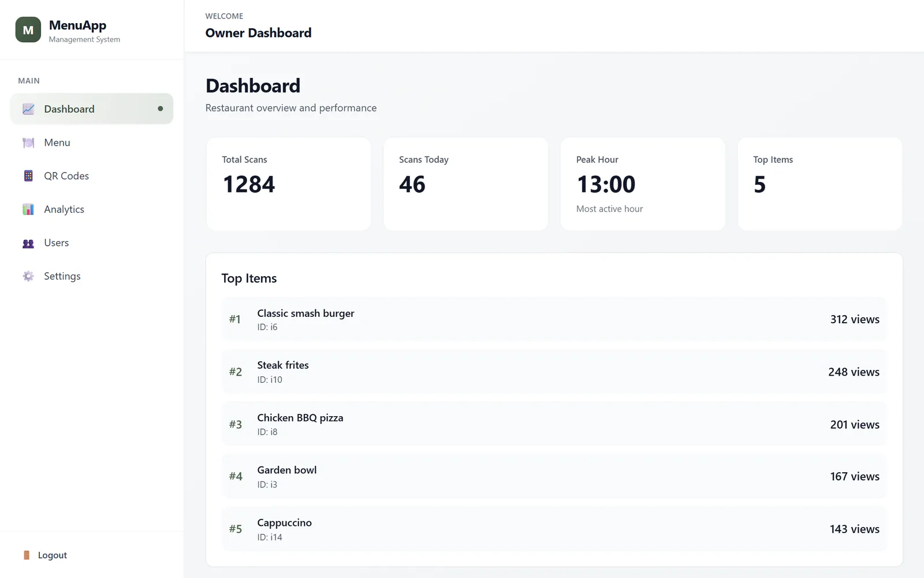Select the Classic smash burger row
924x578 pixels.
(554, 319)
